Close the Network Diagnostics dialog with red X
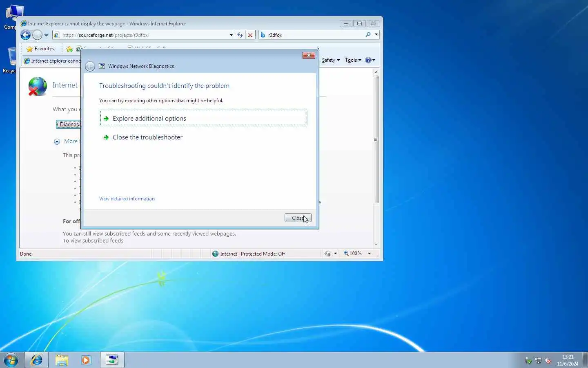The height and width of the screenshot is (368, 588). point(309,55)
